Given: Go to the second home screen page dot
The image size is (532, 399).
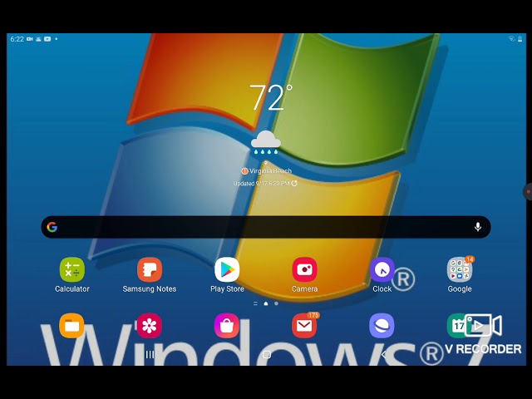Looking at the screenshot, I should coord(277,303).
